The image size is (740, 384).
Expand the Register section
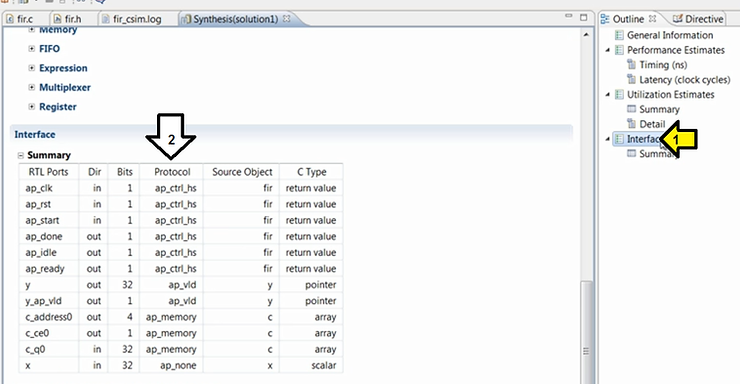[x=32, y=107]
